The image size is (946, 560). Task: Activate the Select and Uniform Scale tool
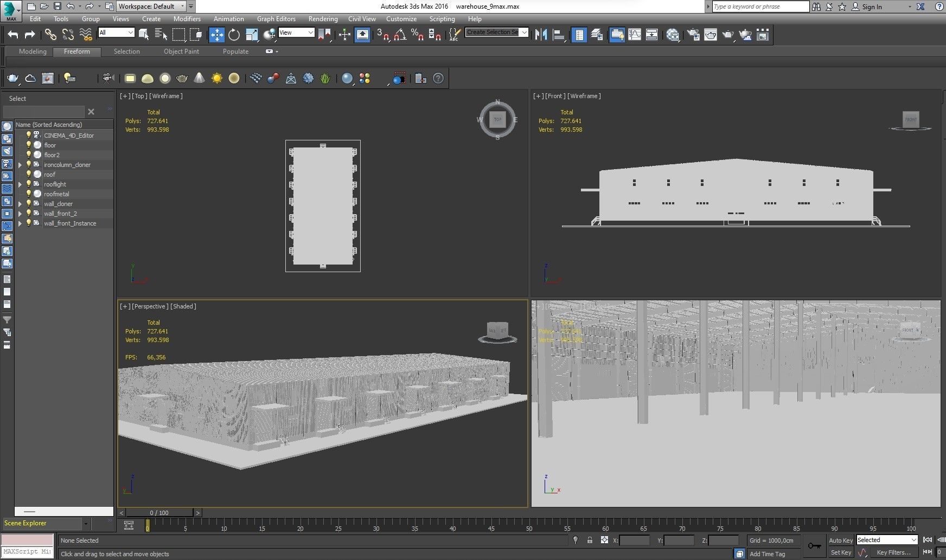252,35
